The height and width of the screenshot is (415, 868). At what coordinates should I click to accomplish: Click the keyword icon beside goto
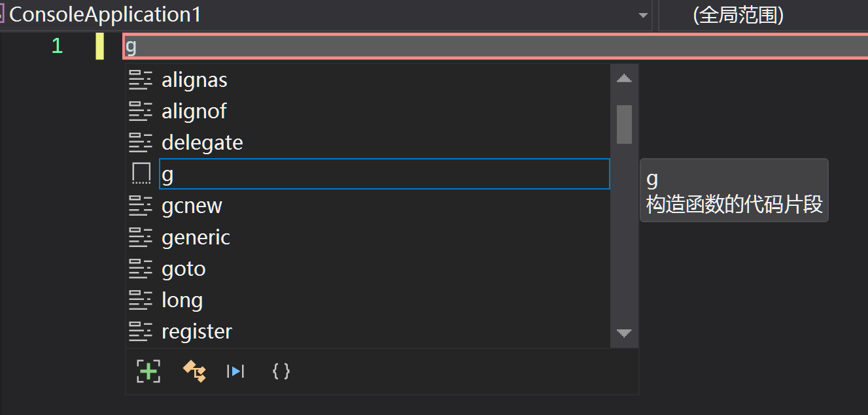point(141,269)
